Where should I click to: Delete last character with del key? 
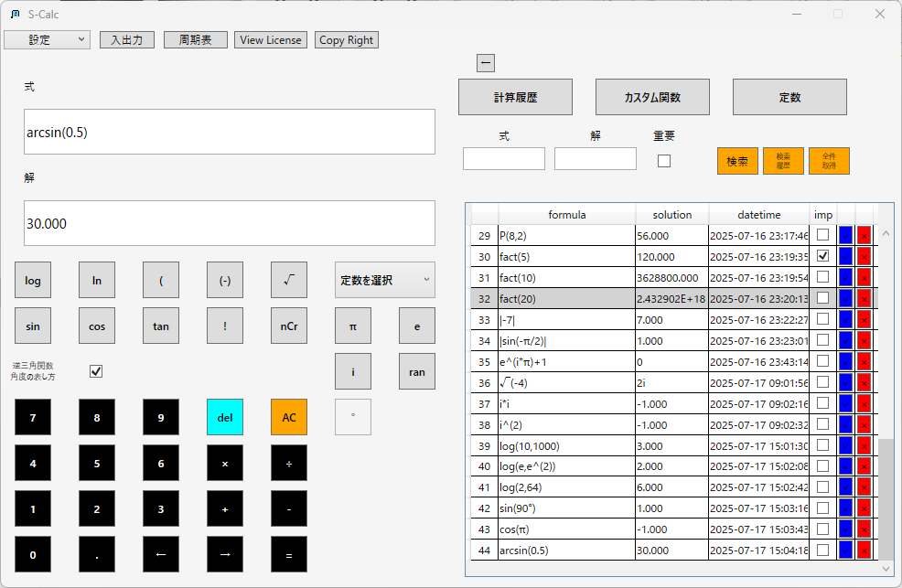click(225, 417)
